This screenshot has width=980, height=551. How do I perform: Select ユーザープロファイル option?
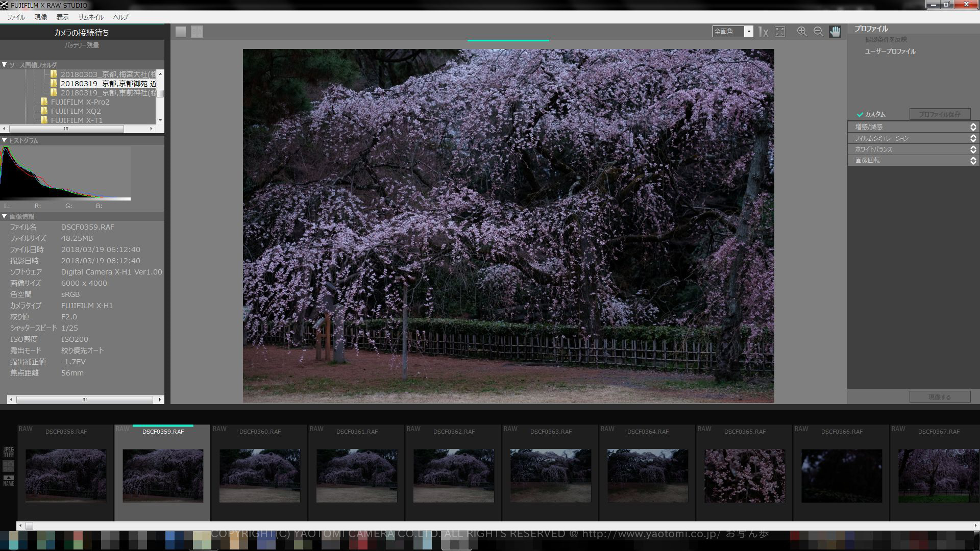tap(890, 52)
